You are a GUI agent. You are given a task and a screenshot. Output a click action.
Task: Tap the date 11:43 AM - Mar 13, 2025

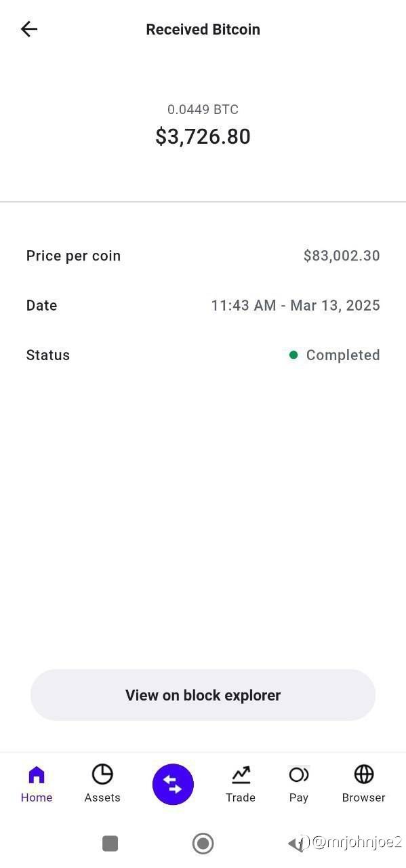296,305
